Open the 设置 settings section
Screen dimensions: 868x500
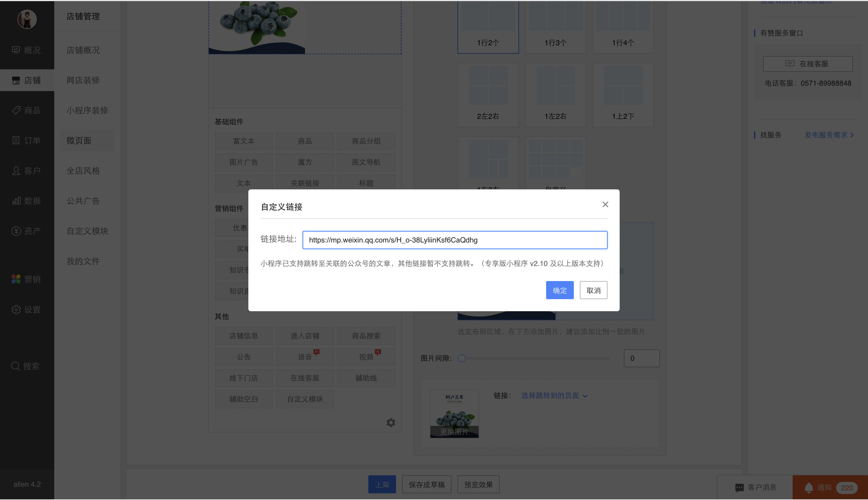27,309
